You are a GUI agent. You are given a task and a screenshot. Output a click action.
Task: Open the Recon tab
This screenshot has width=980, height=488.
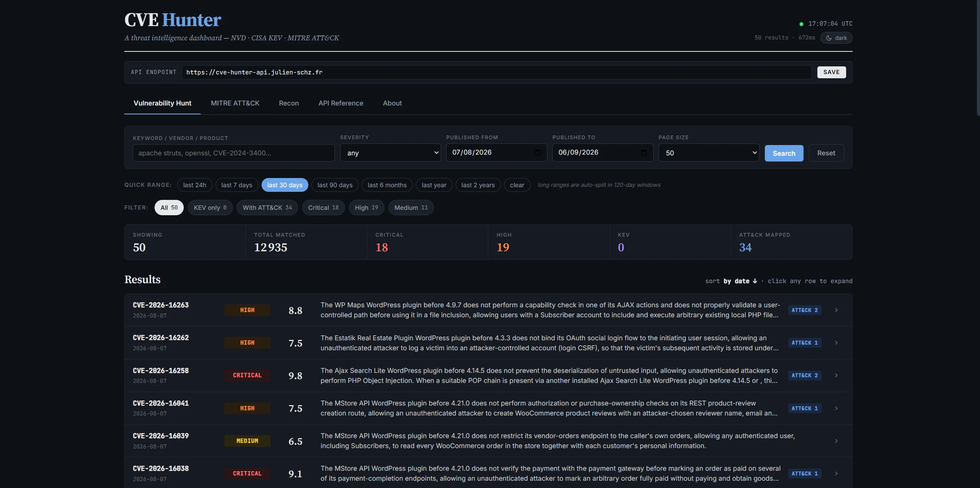tap(289, 103)
